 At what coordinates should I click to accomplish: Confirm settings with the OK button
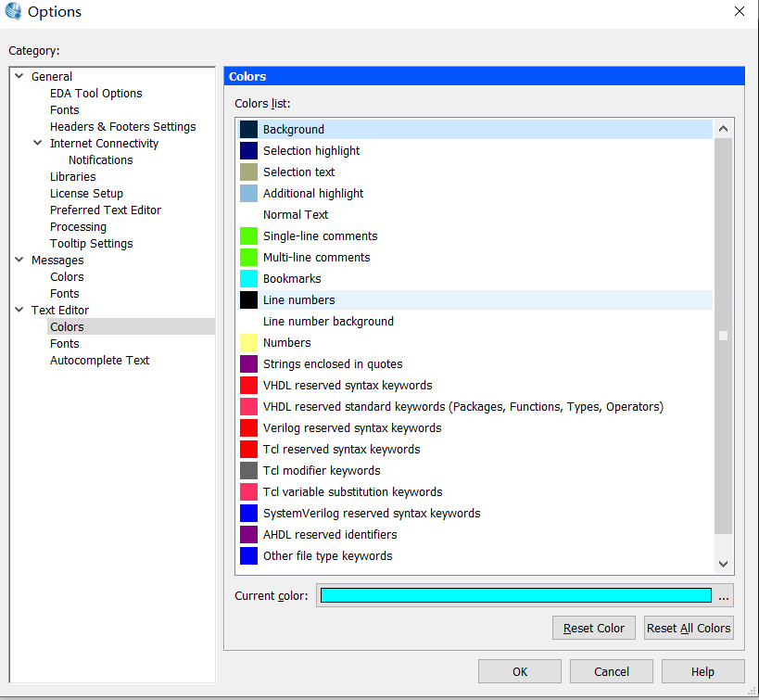[x=520, y=671]
